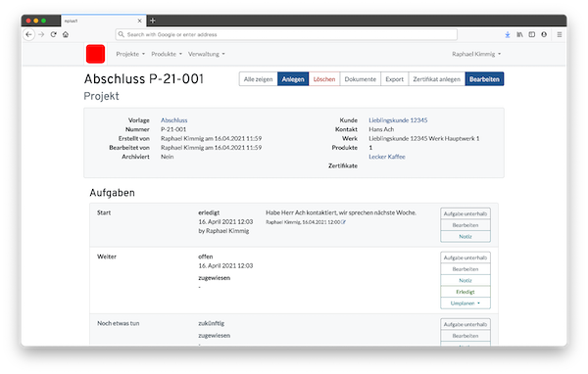
Task: Open the Abschluss Vorlage link
Action: point(174,120)
